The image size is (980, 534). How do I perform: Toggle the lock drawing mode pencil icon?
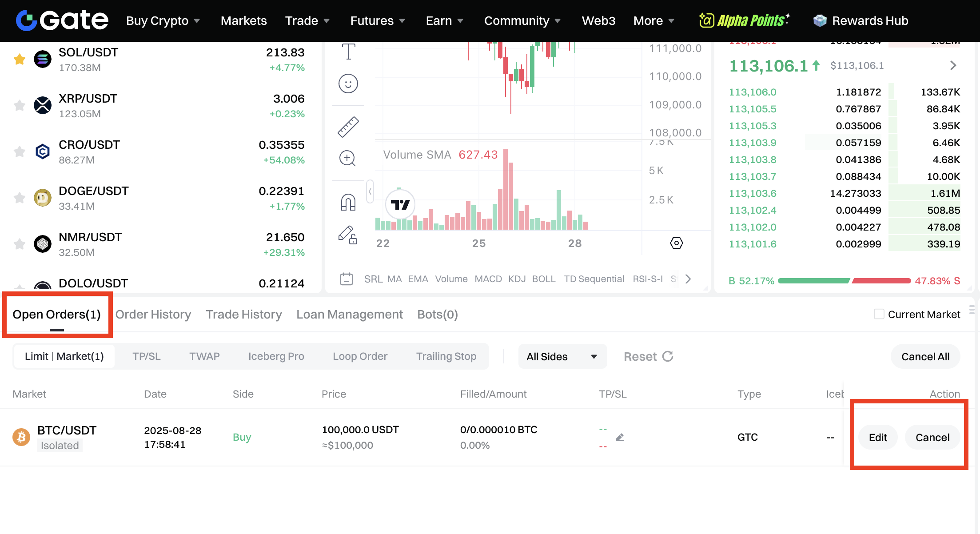347,235
